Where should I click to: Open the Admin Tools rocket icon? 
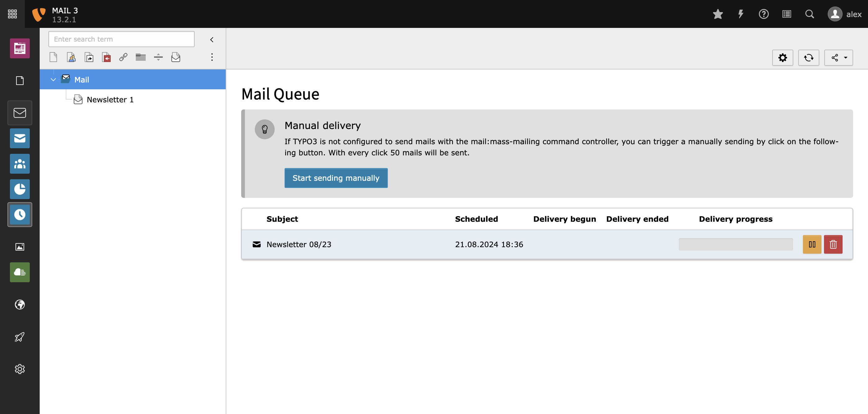pyautogui.click(x=20, y=337)
